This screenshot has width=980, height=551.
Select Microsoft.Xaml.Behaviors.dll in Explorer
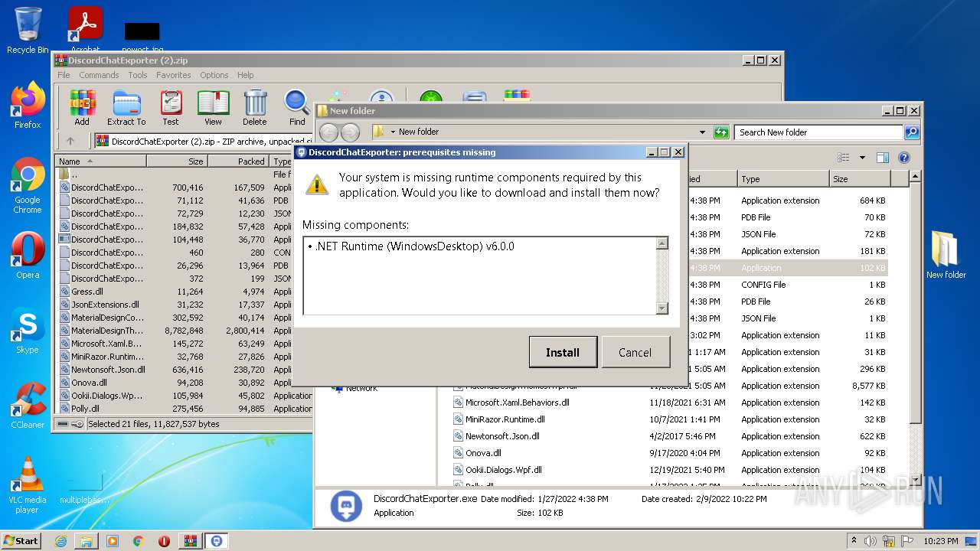517,403
